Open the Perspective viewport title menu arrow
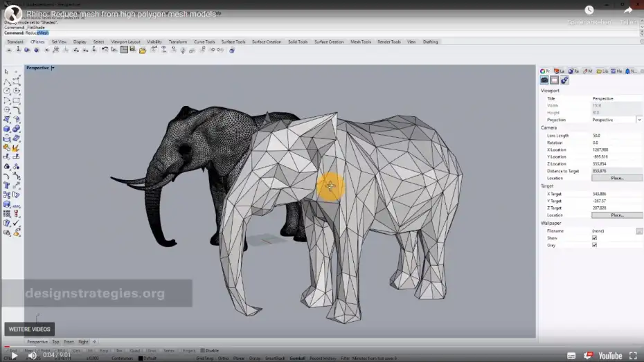 pyautogui.click(x=53, y=68)
